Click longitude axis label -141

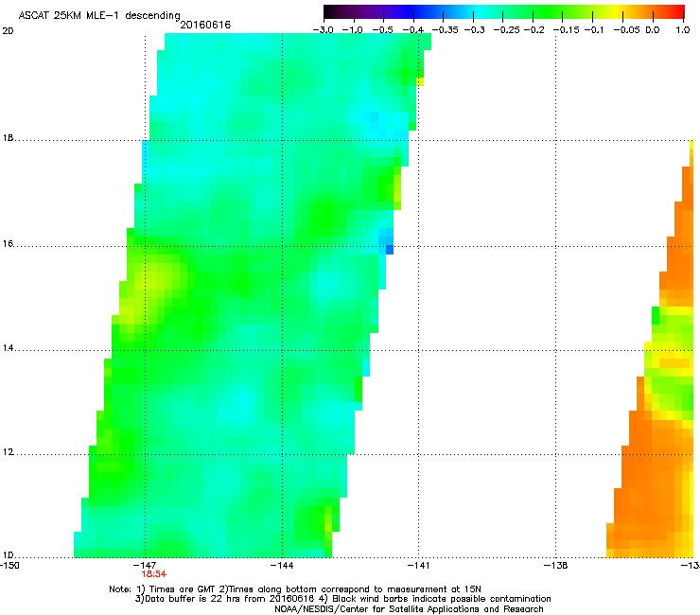click(x=419, y=566)
